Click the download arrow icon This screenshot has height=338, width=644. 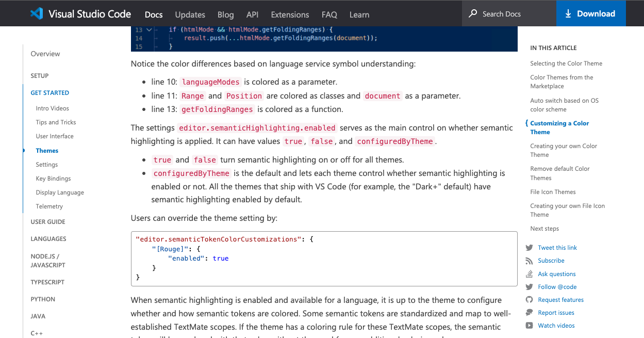pos(568,14)
